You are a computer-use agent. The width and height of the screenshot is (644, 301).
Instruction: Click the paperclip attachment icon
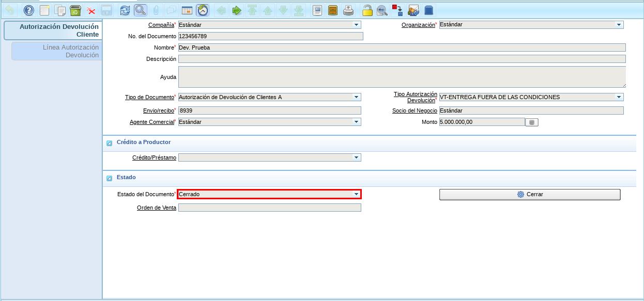pyautogui.click(x=156, y=10)
